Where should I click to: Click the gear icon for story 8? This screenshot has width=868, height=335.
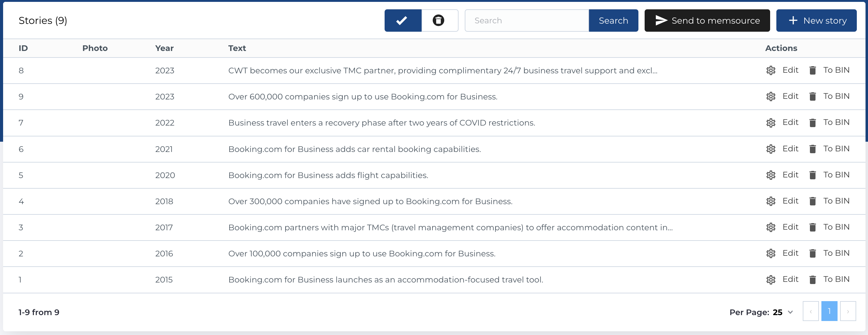(x=771, y=71)
